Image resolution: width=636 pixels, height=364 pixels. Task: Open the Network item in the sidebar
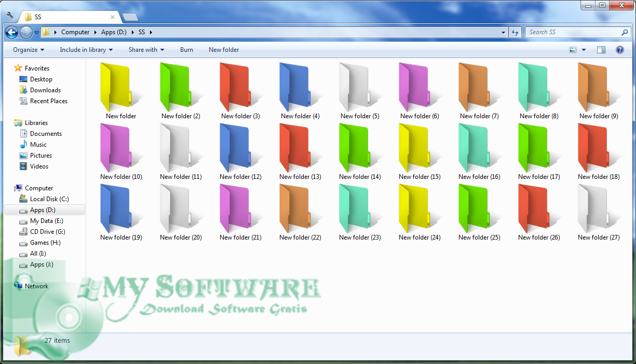coord(36,286)
